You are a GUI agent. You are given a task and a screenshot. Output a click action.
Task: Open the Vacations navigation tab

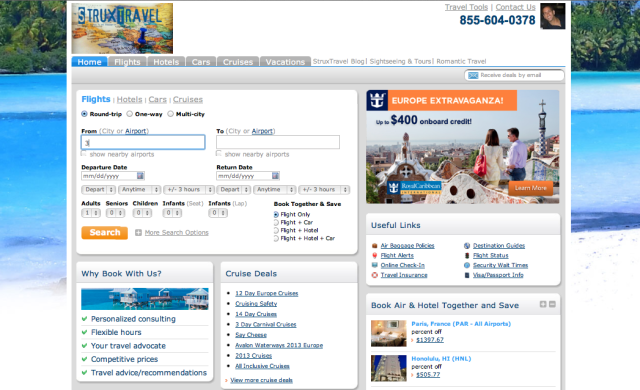[285, 62]
